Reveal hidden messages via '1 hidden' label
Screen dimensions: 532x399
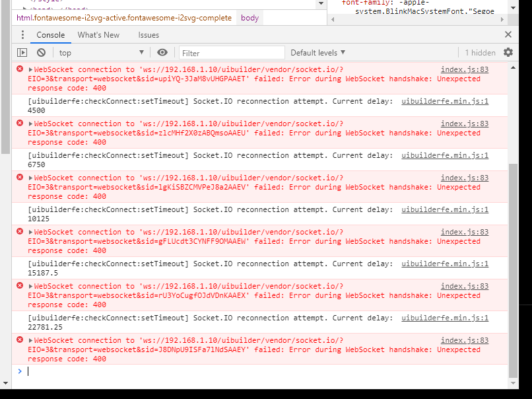[481, 52]
